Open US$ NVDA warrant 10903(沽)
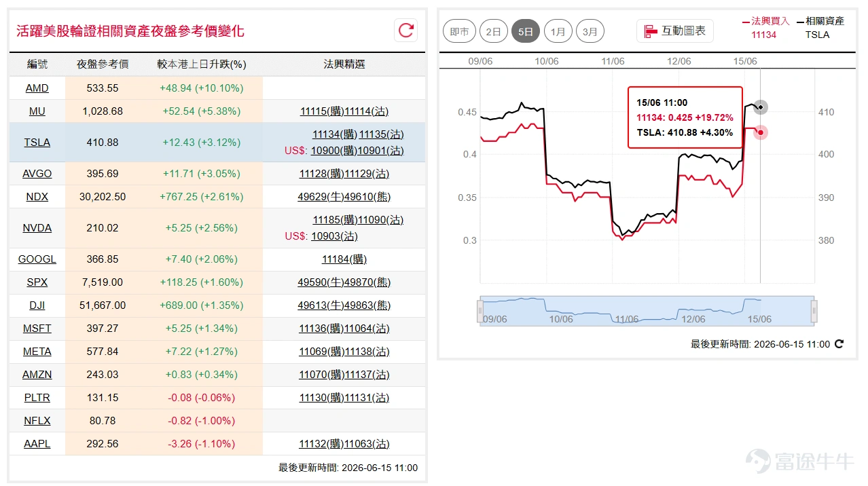This screenshot has height=486, width=868. coord(334,236)
